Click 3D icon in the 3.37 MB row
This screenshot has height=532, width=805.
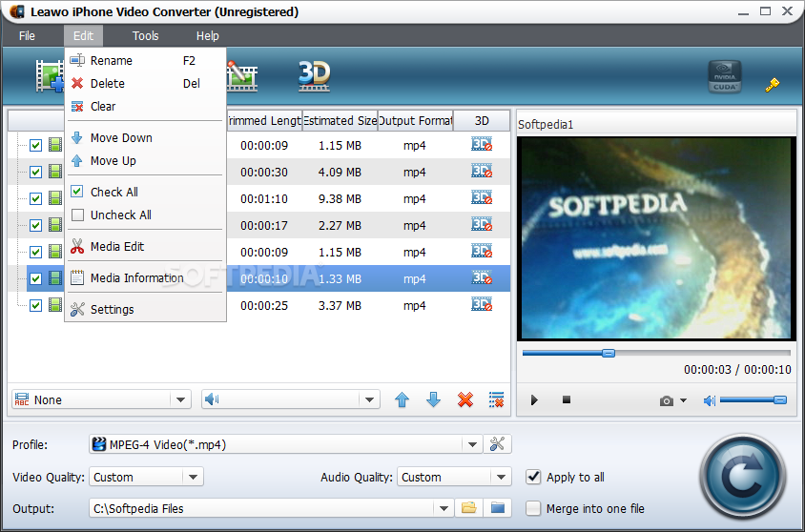point(482,305)
